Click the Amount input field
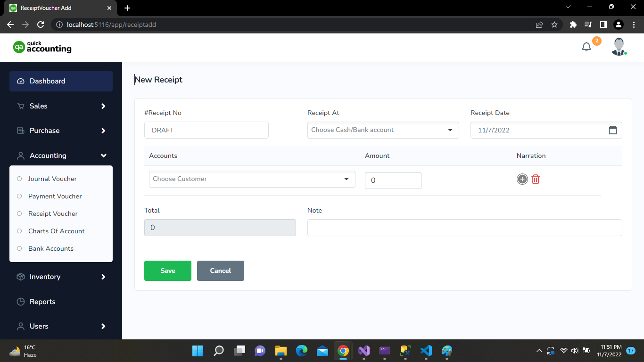The width and height of the screenshot is (644, 362). (x=393, y=181)
